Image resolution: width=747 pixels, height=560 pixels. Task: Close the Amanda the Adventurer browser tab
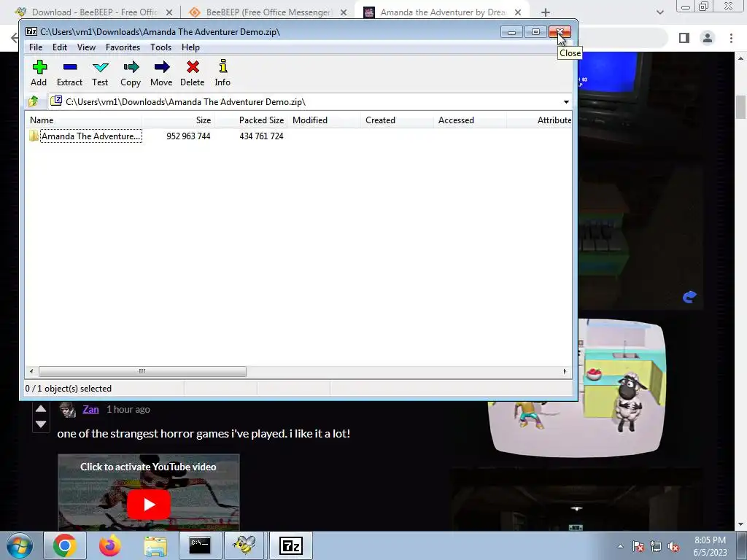point(518,12)
